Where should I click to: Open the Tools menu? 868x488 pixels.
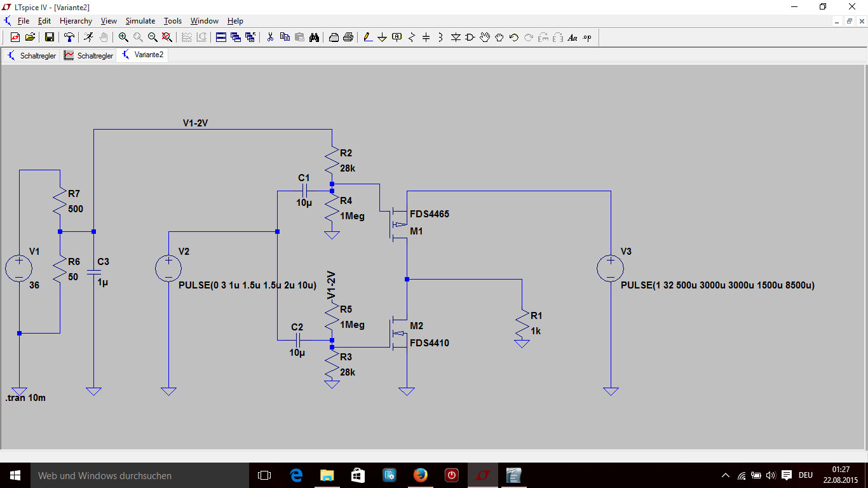(173, 21)
